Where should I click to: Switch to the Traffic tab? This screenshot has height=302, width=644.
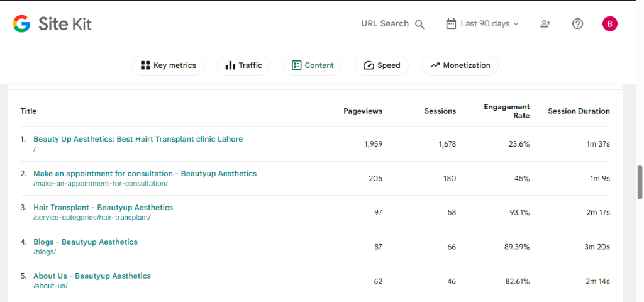tap(243, 65)
